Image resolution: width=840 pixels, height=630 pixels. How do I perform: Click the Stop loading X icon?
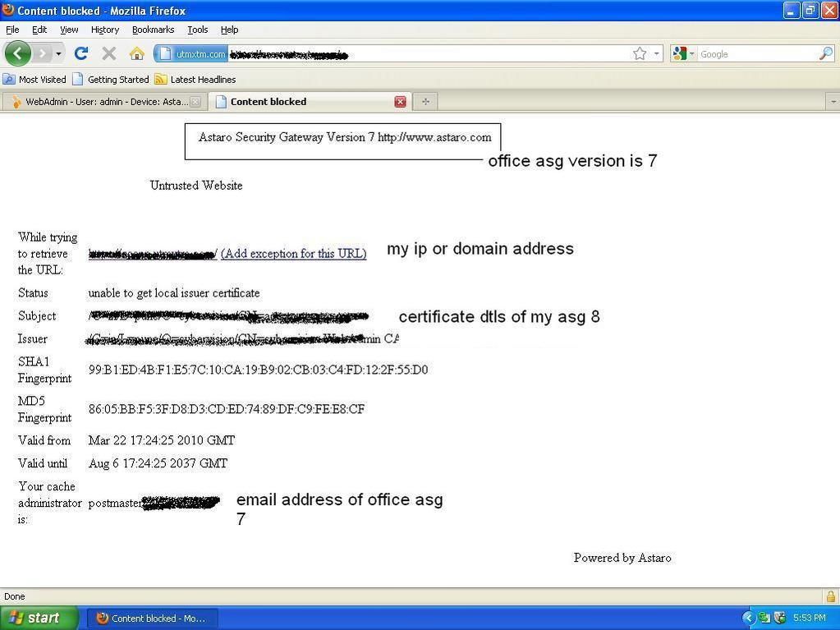click(x=108, y=53)
